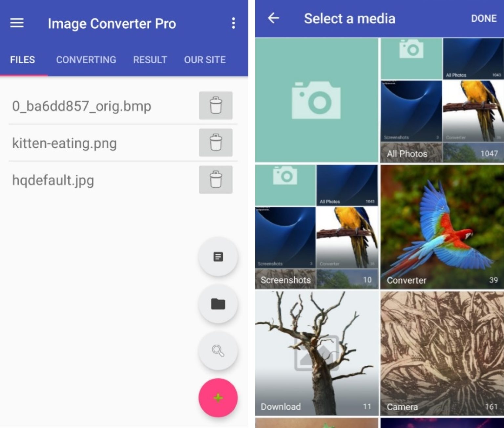Go back from media selection screen
504x428 pixels.
click(x=273, y=18)
